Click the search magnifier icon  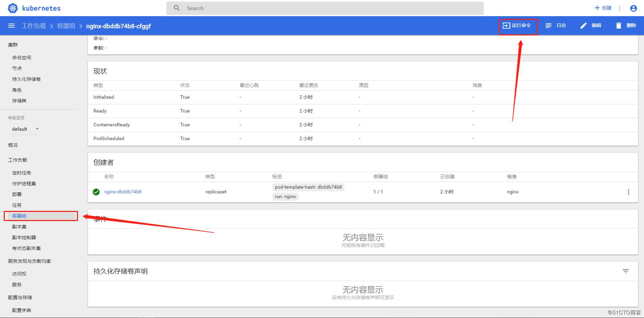point(177,8)
